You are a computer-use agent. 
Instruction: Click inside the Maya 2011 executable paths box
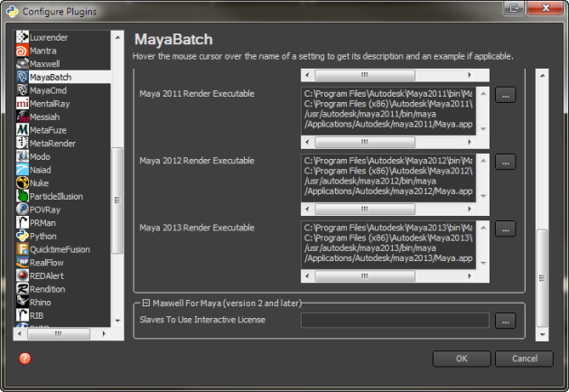[x=388, y=111]
